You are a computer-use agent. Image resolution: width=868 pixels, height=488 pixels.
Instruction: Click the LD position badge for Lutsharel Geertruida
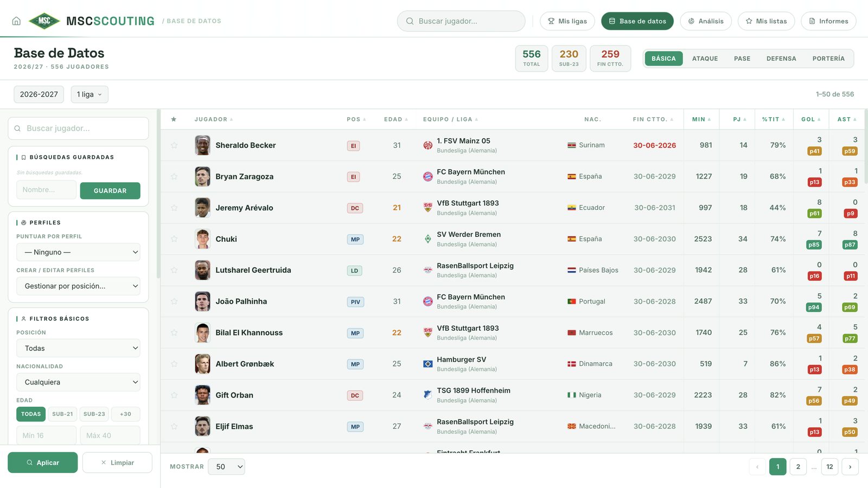pyautogui.click(x=354, y=271)
